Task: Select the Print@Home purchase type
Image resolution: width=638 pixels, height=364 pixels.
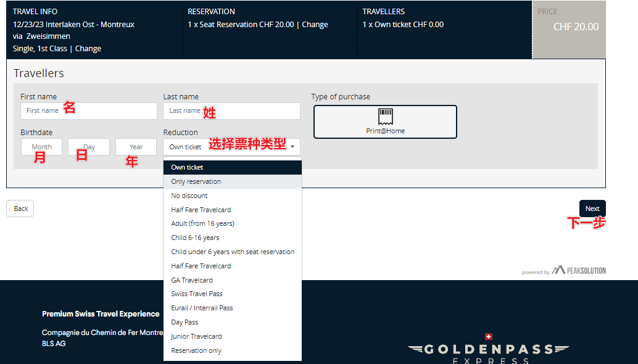Action: (385, 122)
